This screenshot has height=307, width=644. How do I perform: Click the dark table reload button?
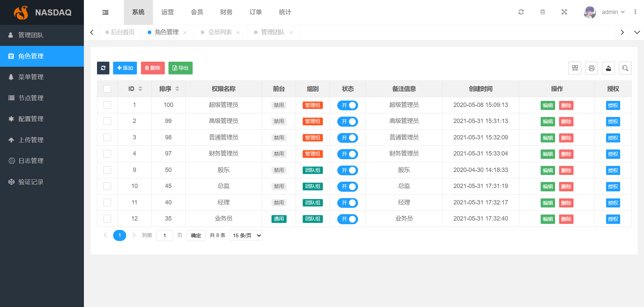(x=103, y=68)
